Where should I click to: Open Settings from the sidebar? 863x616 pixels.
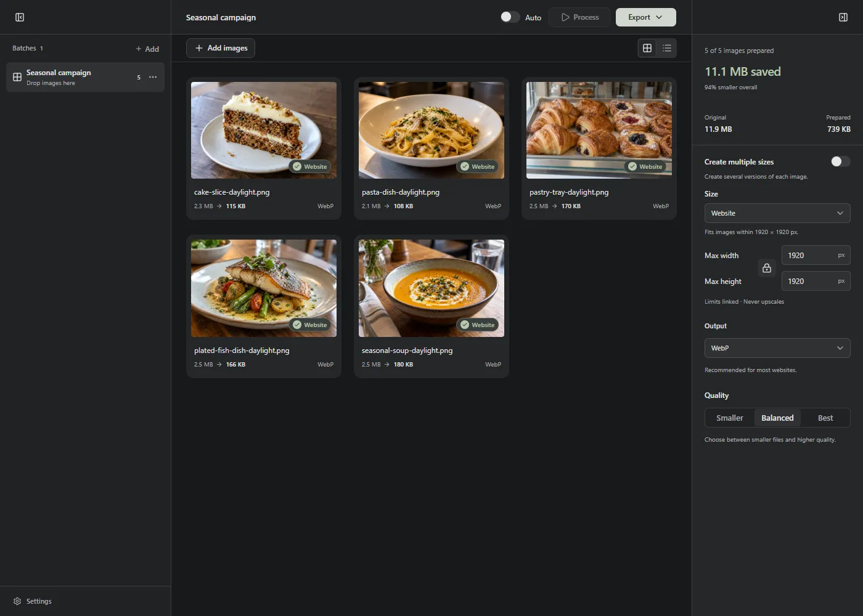pyautogui.click(x=33, y=601)
